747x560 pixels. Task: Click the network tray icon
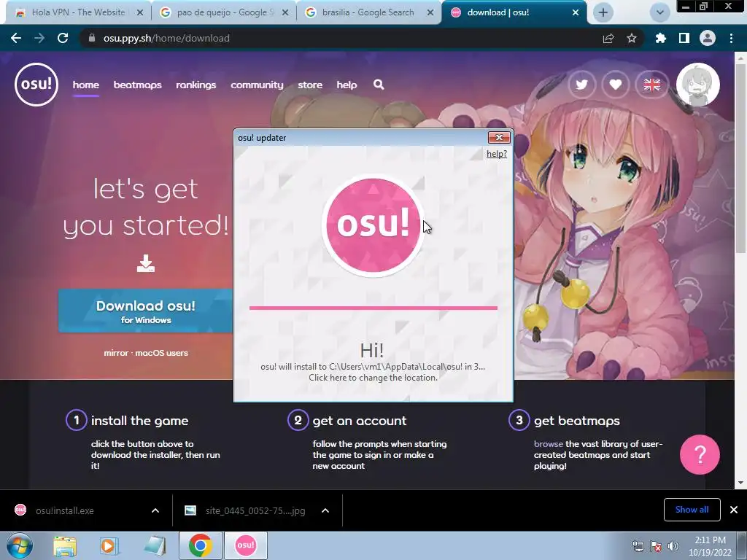[638, 546]
